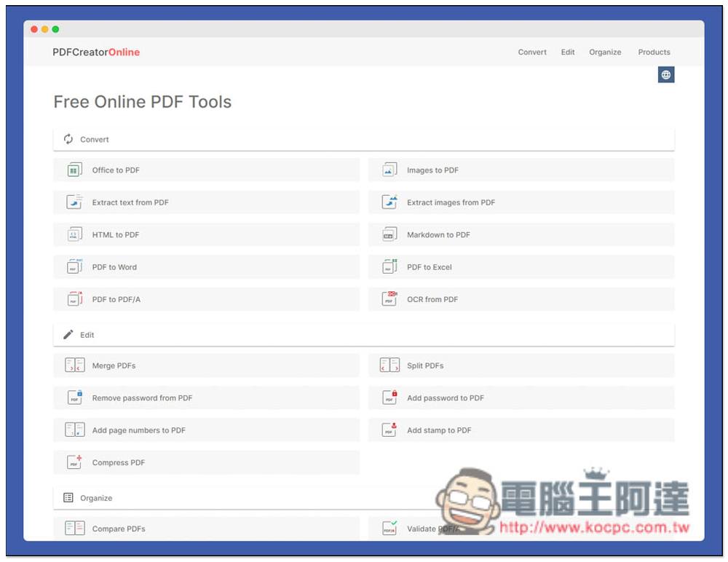The height and width of the screenshot is (562, 728).
Task: Select the PDF to Excel icon
Action: click(389, 266)
